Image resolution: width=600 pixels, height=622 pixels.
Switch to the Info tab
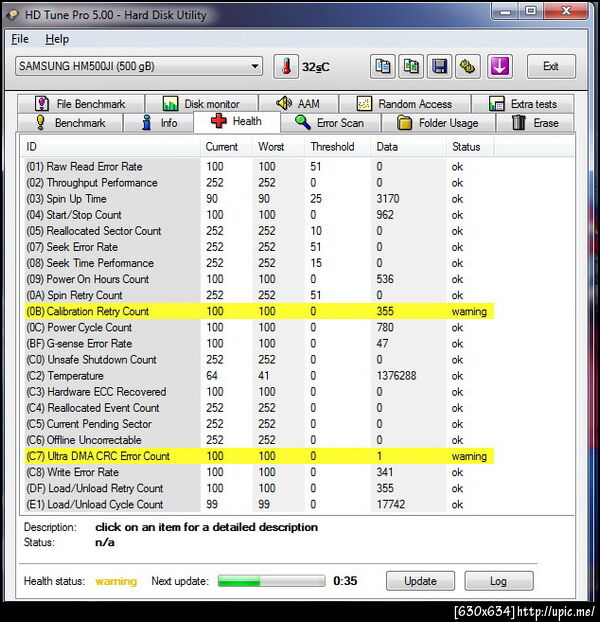point(159,123)
